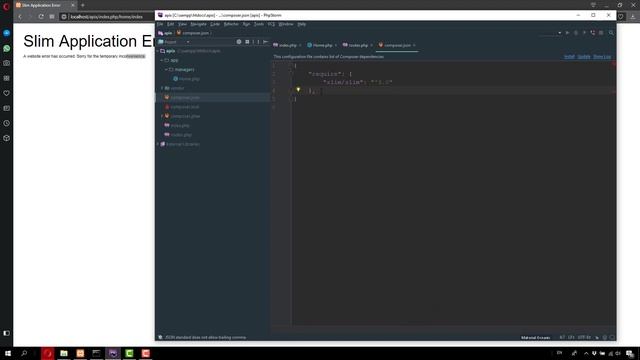
Task: Click the stop square icon in the PhpStorm toolbar
Action: 601,33
